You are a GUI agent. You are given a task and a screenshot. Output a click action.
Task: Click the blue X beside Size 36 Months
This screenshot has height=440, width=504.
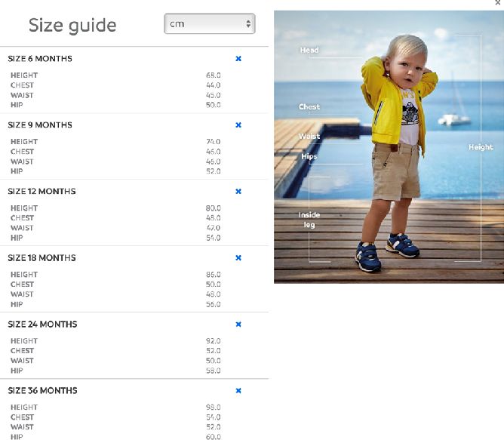point(238,390)
